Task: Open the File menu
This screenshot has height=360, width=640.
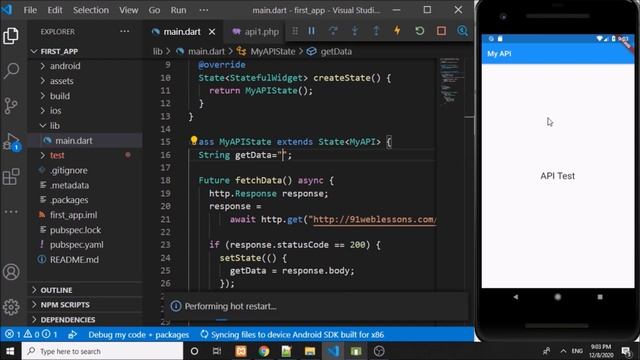Action: click(x=30, y=10)
